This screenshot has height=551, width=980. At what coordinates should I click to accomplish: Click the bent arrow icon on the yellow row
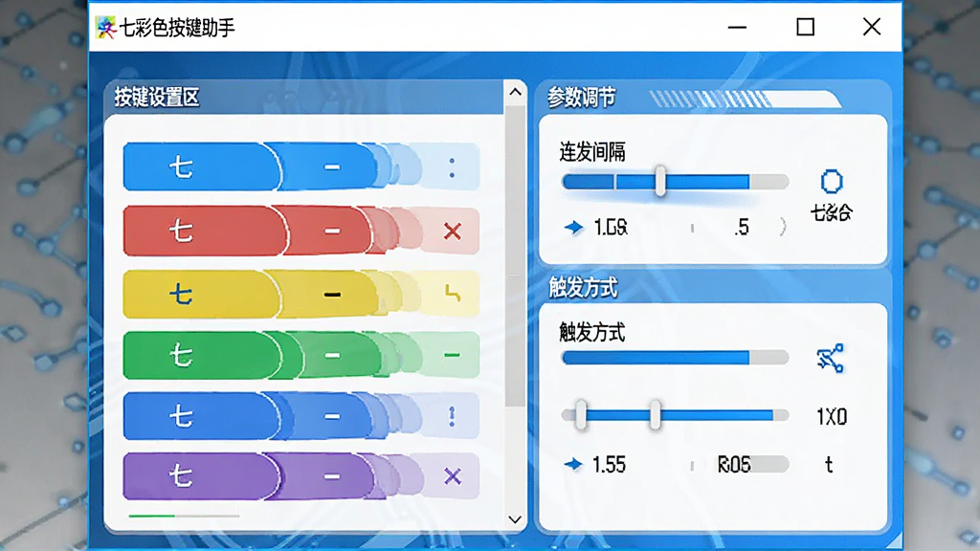click(453, 293)
